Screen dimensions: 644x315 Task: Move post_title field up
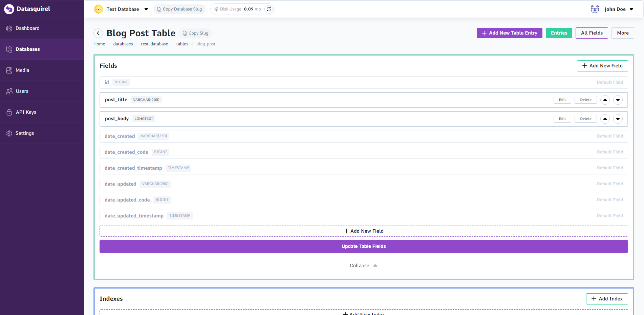[605, 100]
